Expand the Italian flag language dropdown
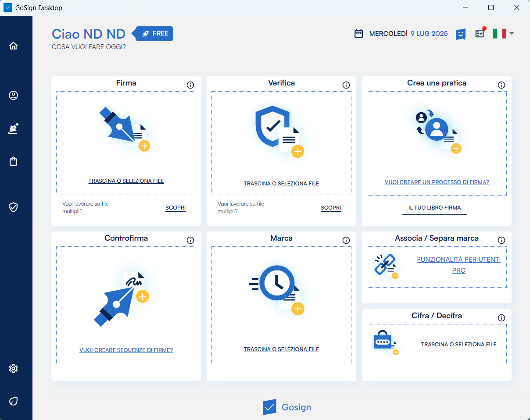 point(503,33)
